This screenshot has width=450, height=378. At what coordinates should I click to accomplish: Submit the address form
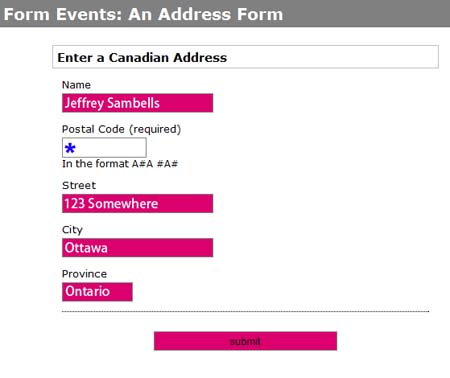pyautogui.click(x=245, y=341)
